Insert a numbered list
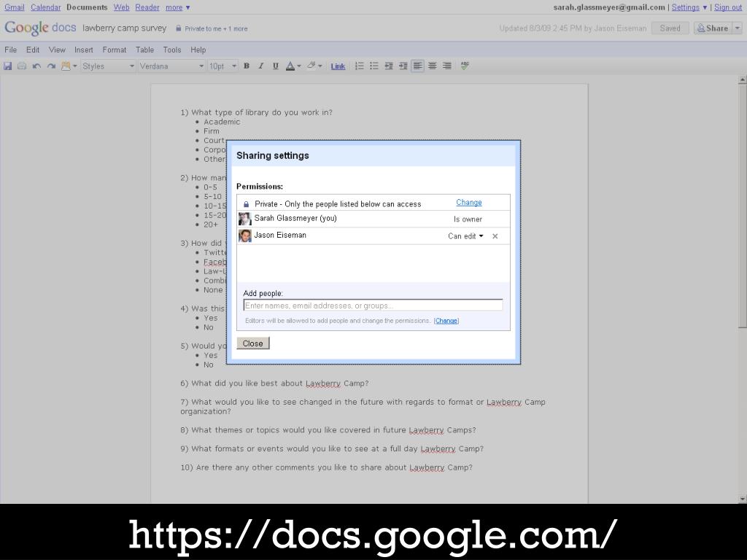This screenshot has height=560, width=747. (x=359, y=66)
